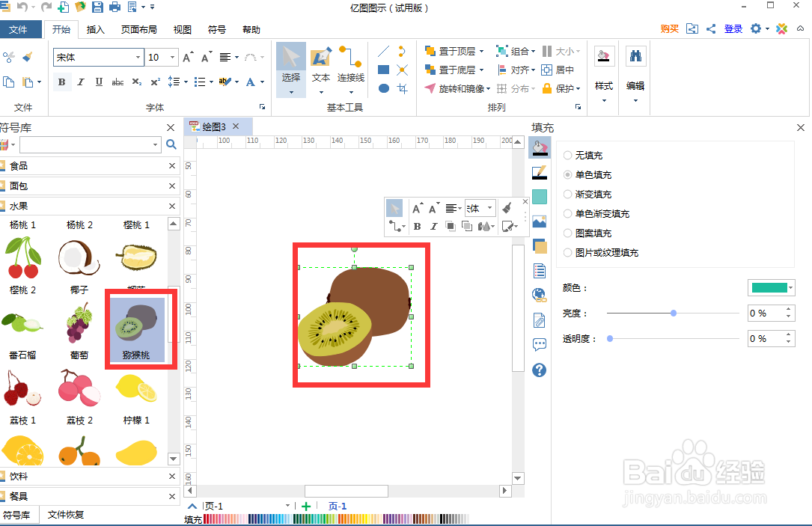Open the attachment panel icon

[x=539, y=320]
